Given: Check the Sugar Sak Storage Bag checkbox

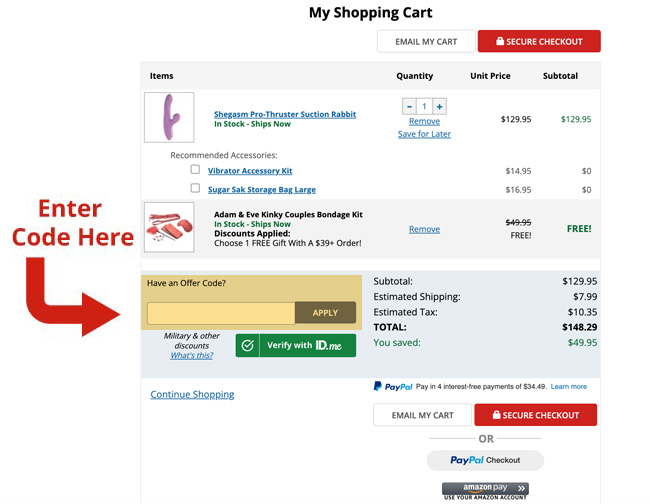Looking at the screenshot, I should (x=196, y=188).
